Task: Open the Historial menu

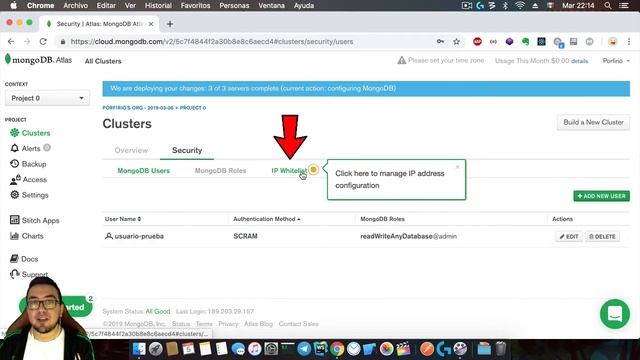Action: tap(158, 6)
